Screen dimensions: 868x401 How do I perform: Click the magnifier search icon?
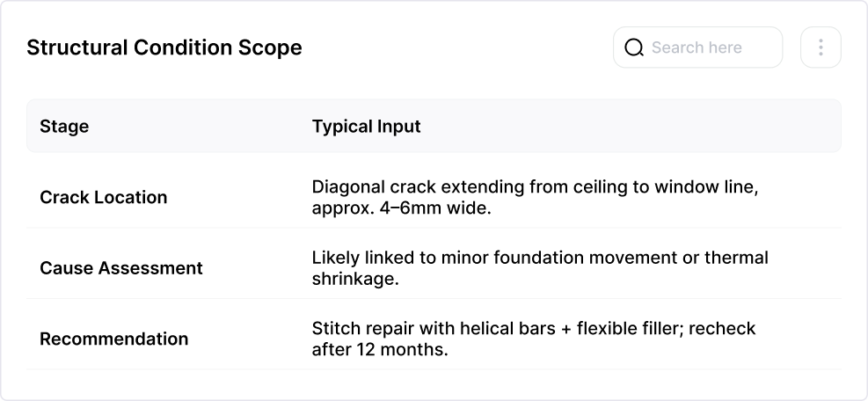coord(634,47)
